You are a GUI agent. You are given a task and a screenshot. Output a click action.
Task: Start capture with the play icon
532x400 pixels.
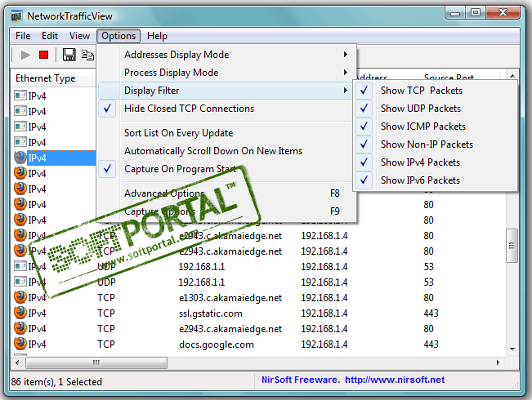[x=25, y=55]
